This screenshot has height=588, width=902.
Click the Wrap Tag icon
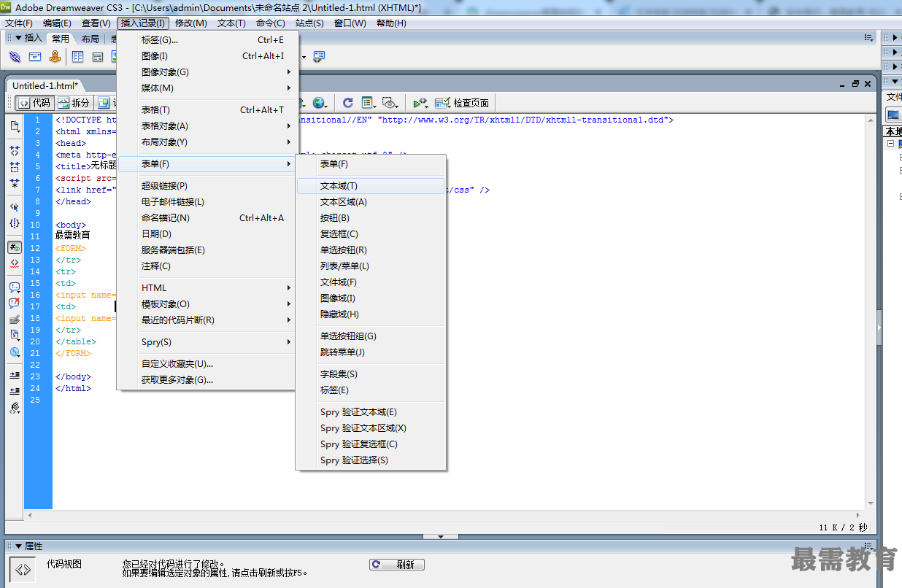(15, 320)
